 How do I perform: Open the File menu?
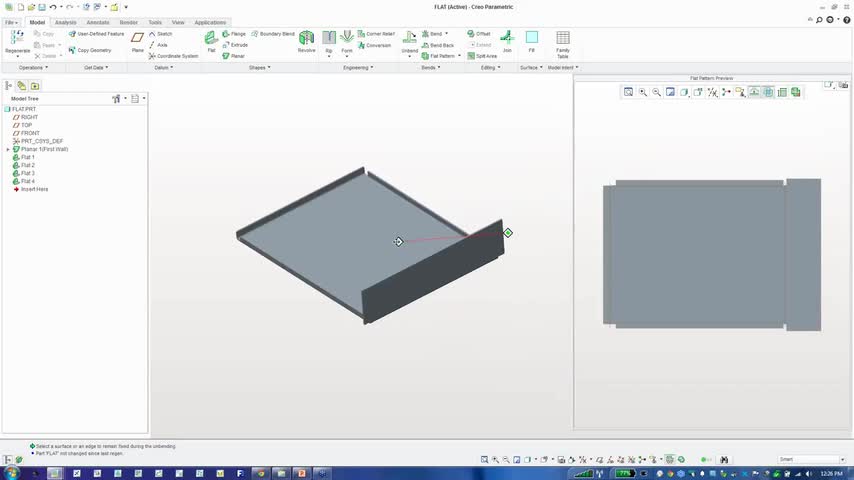pos(11,22)
